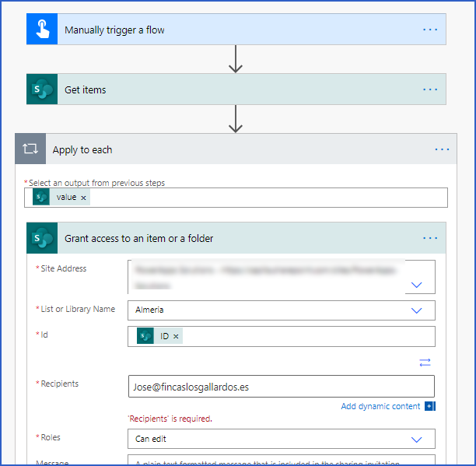Expand the Get items card header
Image resolution: width=476 pixels, height=466 pixels.
[236, 89]
